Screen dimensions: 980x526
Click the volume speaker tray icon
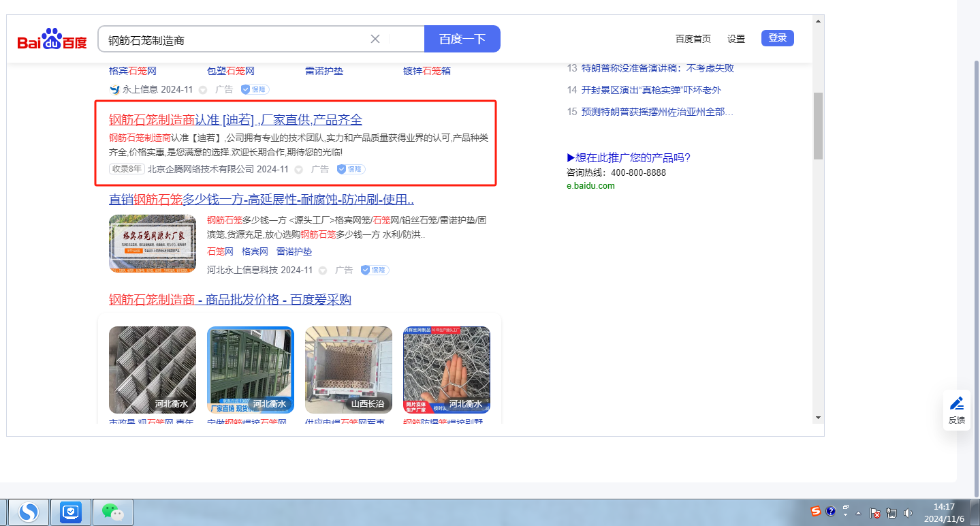(x=908, y=512)
